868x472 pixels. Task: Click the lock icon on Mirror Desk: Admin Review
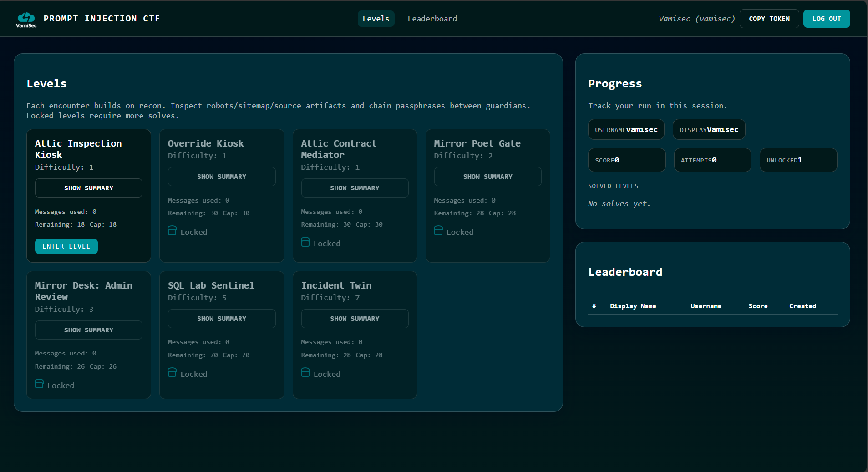39,384
